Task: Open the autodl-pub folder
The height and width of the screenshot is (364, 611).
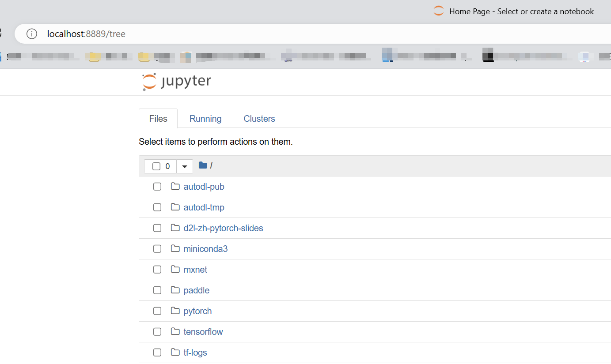Action: tap(204, 187)
